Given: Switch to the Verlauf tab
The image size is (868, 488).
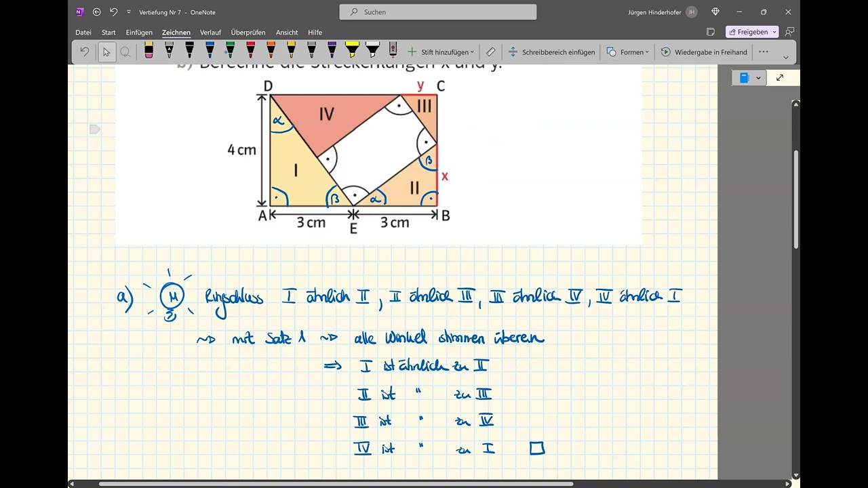Looking at the screenshot, I should 210,33.
